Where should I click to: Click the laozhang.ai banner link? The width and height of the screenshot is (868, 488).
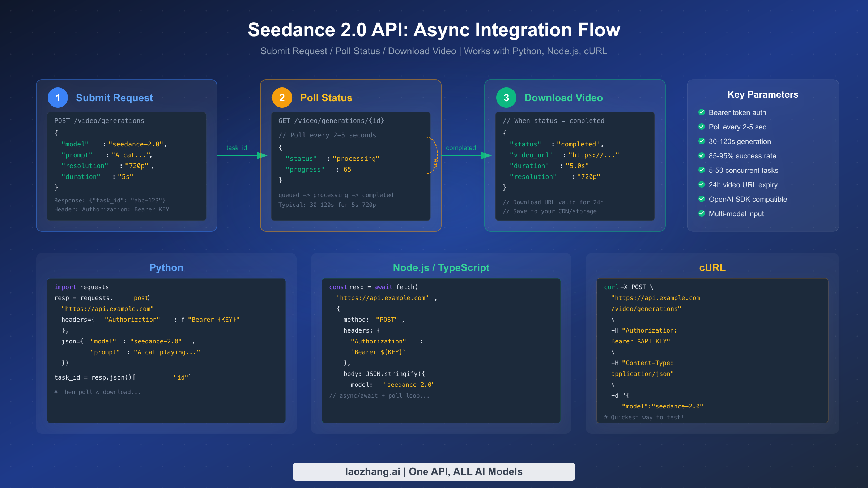point(434,471)
